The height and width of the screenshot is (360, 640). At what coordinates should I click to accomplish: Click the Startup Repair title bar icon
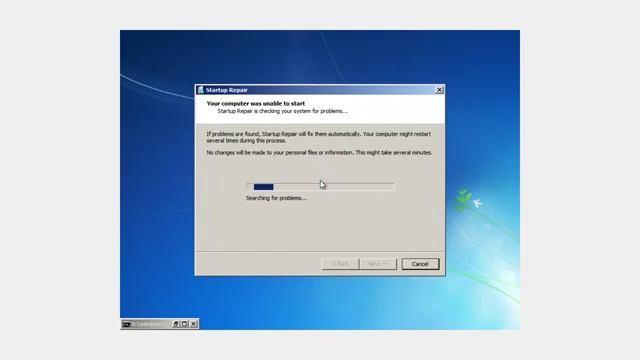click(200, 90)
